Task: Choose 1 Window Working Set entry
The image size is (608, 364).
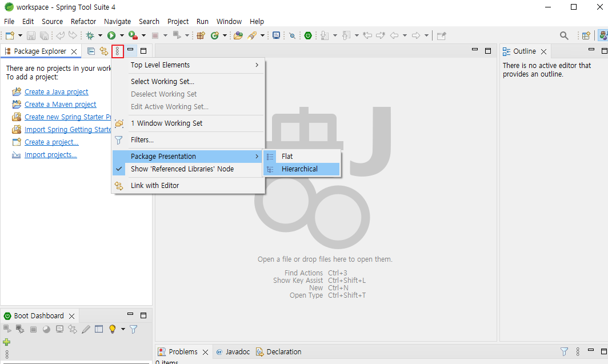Action: click(189, 123)
